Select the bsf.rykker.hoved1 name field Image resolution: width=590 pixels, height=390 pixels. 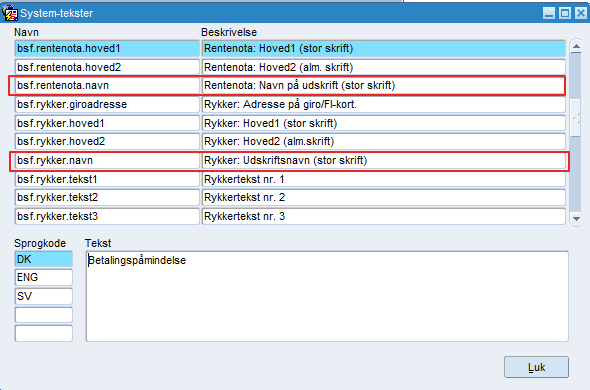tap(107, 123)
